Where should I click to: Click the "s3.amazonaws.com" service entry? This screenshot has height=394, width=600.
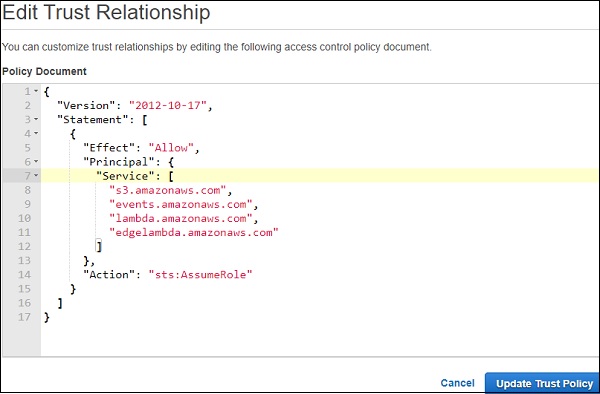tap(168, 190)
